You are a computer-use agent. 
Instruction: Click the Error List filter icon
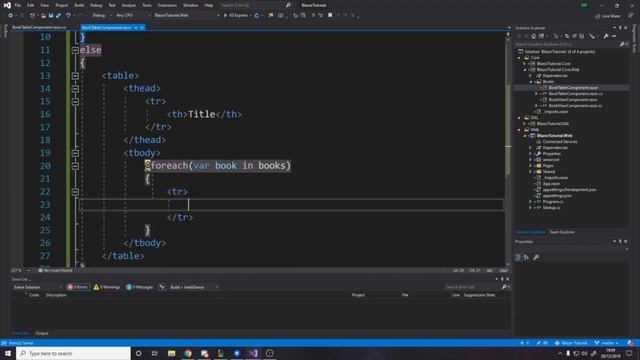162,287
